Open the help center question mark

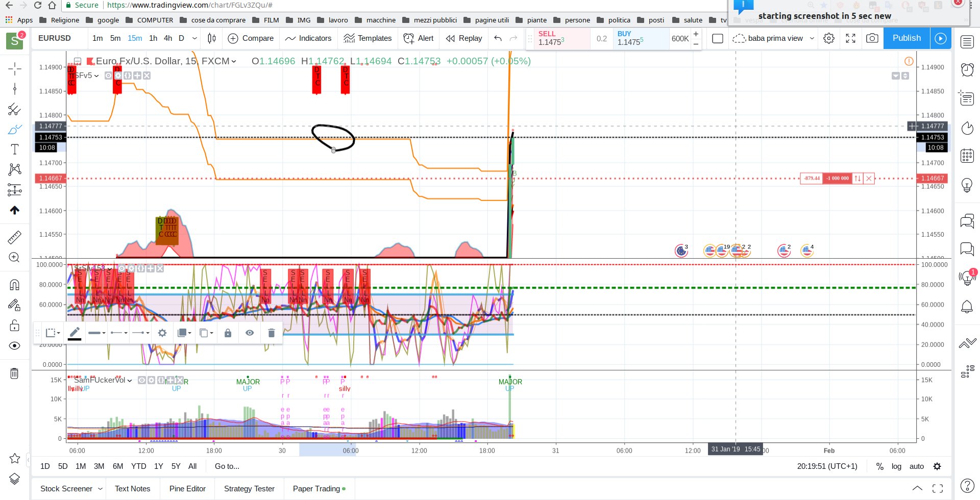tap(967, 486)
